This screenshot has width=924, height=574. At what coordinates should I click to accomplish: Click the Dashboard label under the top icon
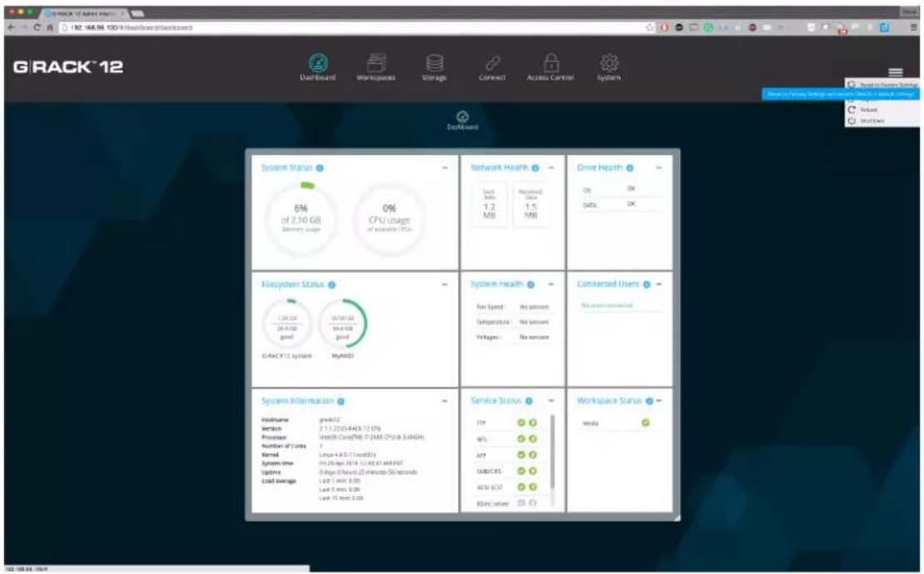click(x=318, y=77)
